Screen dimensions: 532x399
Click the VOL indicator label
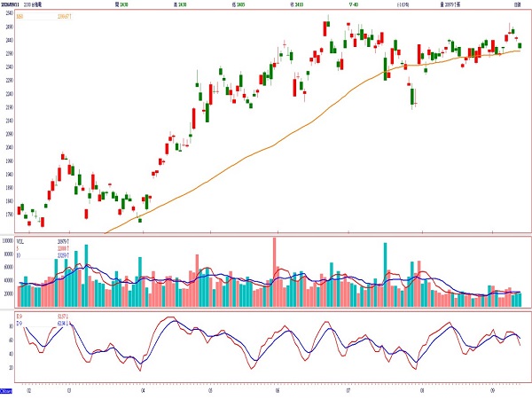(20, 242)
